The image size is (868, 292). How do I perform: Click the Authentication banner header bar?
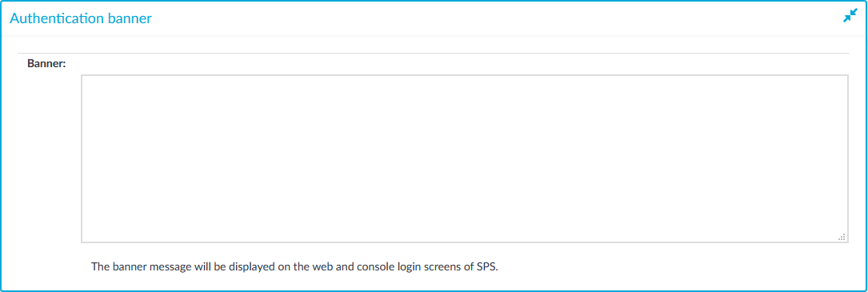click(x=434, y=18)
